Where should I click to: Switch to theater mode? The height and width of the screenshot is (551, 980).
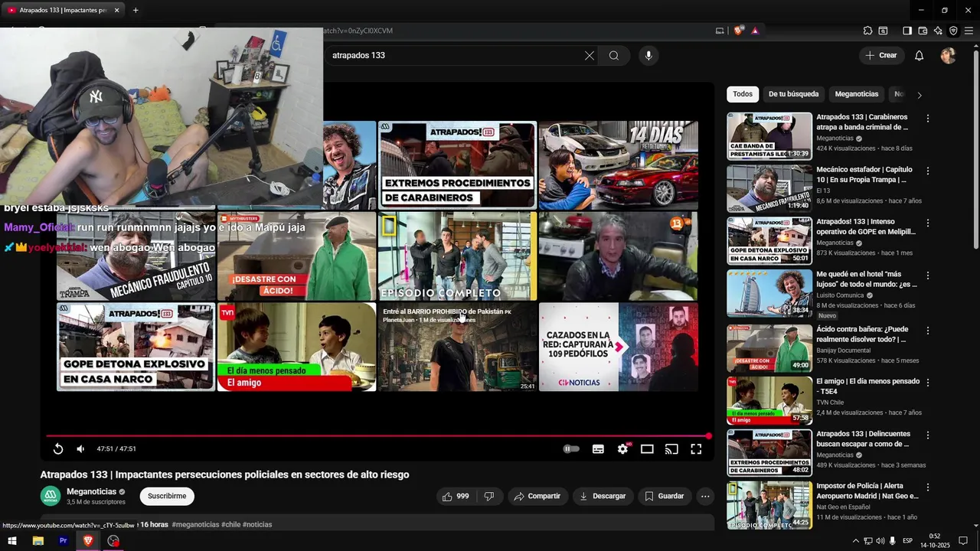click(x=647, y=449)
